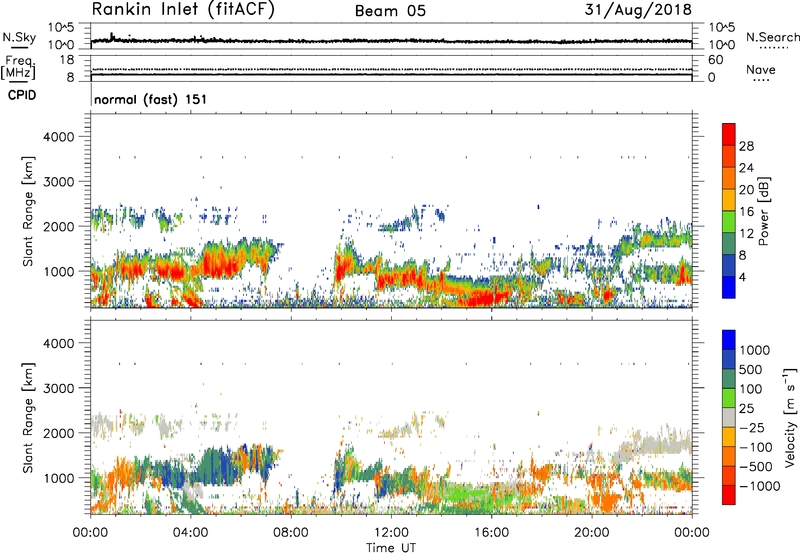Screen dimensions: 800x554
Task: Click the 'Slant Range [km]' label of velocity panel
Action: tap(28, 418)
